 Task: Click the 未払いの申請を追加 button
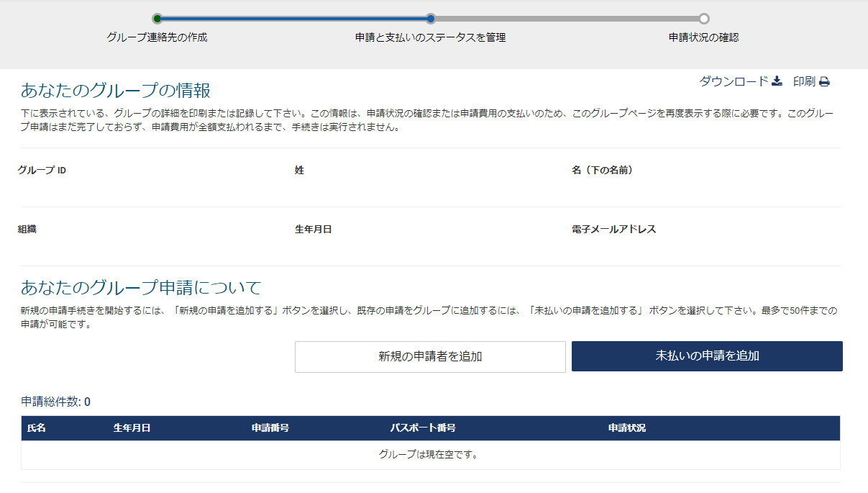tap(707, 356)
